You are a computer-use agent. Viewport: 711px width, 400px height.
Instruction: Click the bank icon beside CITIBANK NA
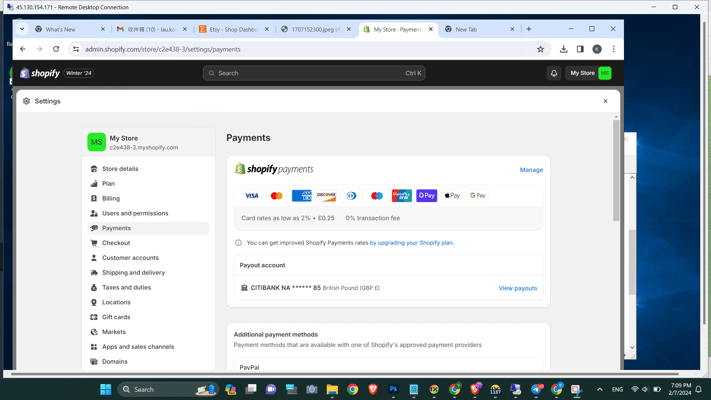tap(244, 288)
